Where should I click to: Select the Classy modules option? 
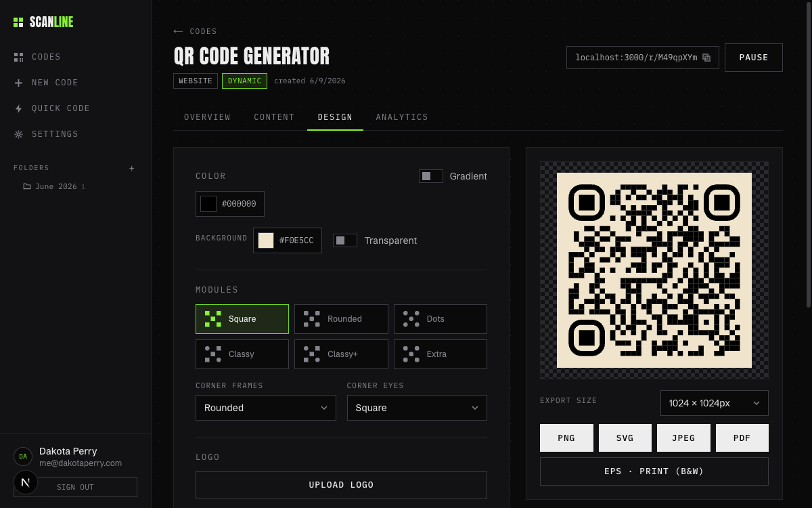242,354
